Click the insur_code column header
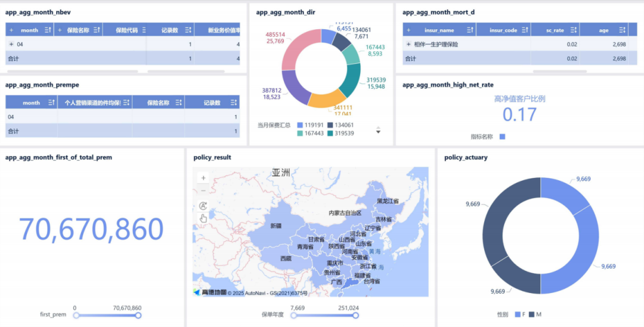 tap(503, 30)
